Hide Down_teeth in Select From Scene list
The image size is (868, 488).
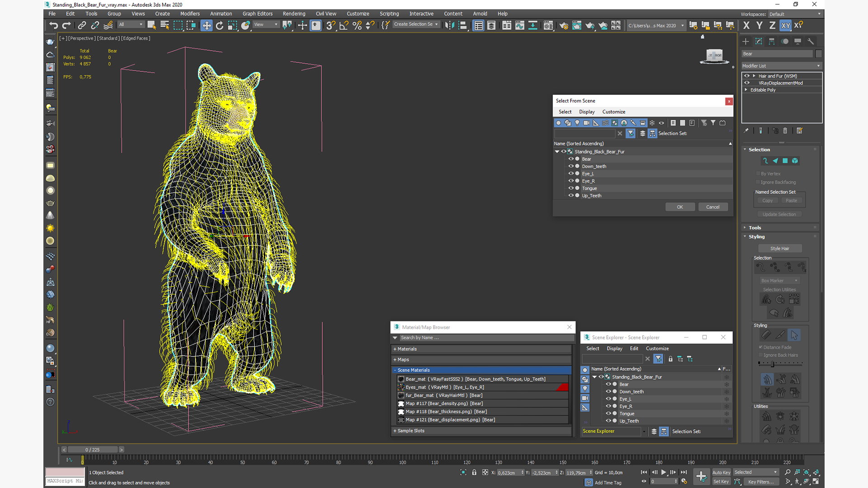tap(571, 166)
